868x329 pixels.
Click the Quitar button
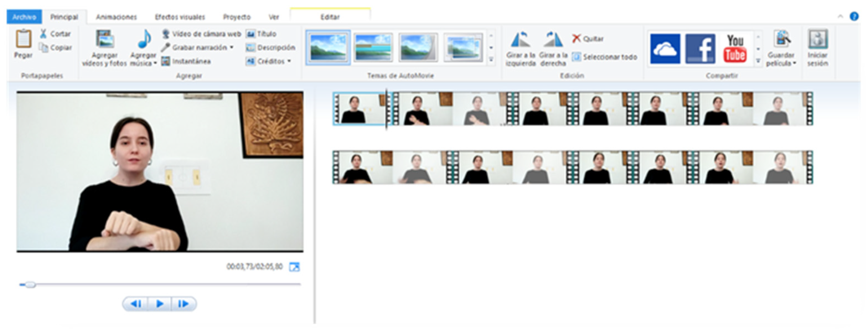click(x=588, y=39)
